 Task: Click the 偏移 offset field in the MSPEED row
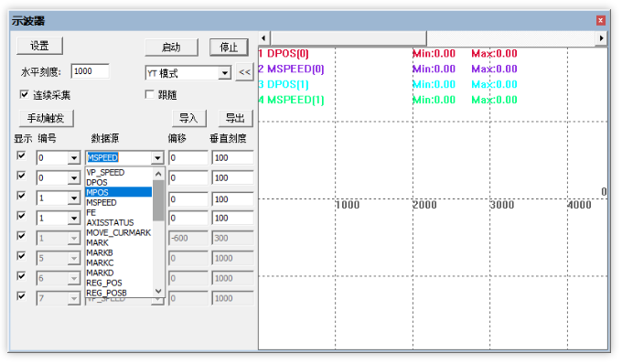pyautogui.click(x=188, y=158)
